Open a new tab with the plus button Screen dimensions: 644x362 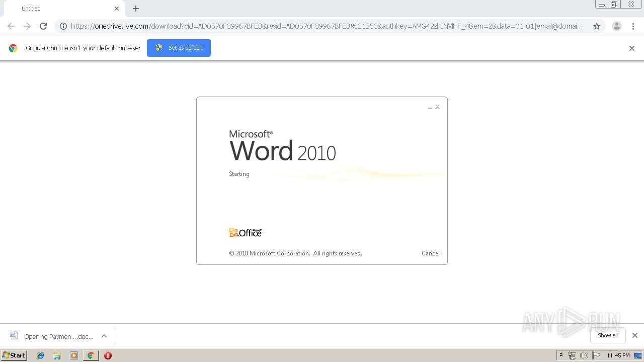tap(136, 9)
